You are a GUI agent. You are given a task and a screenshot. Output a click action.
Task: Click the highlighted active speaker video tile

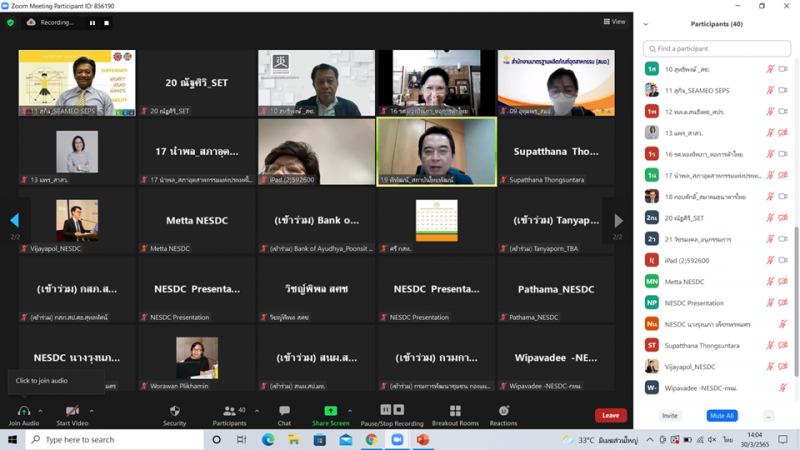tap(437, 152)
